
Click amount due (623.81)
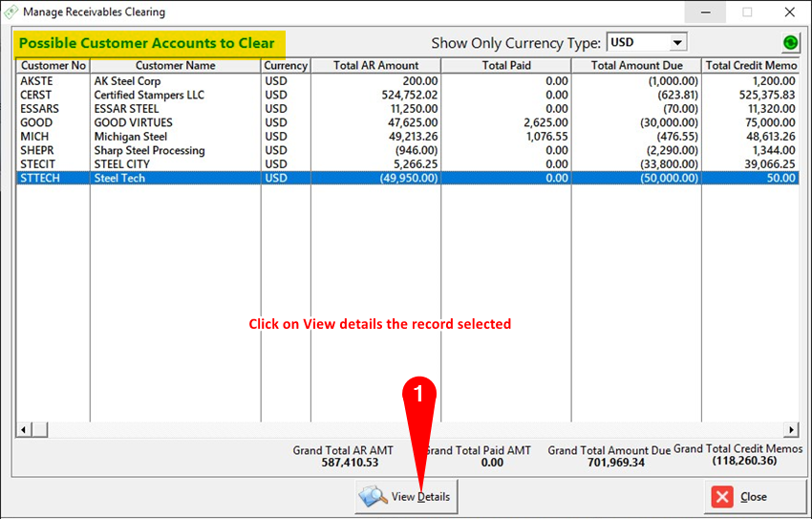pyautogui.click(x=678, y=96)
